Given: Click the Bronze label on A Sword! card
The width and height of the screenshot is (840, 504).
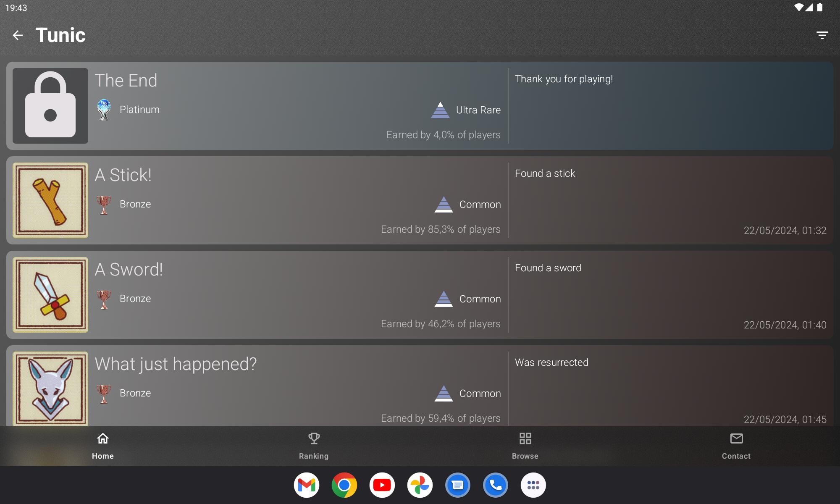Looking at the screenshot, I should point(135,299).
